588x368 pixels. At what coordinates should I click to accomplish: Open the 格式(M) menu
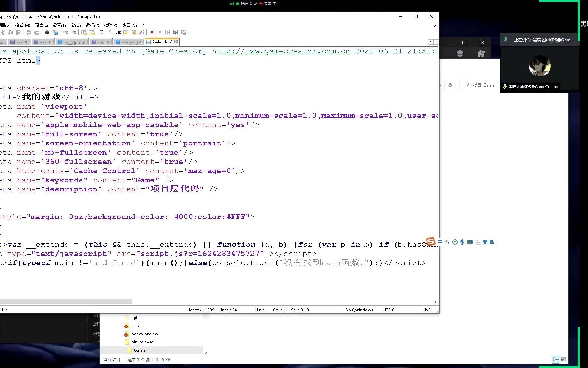pos(22,25)
